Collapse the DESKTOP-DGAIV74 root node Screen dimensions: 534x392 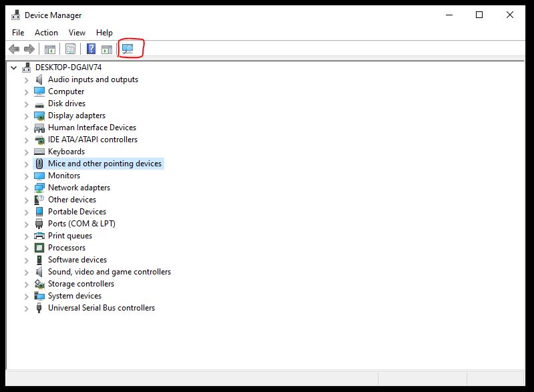13,67
